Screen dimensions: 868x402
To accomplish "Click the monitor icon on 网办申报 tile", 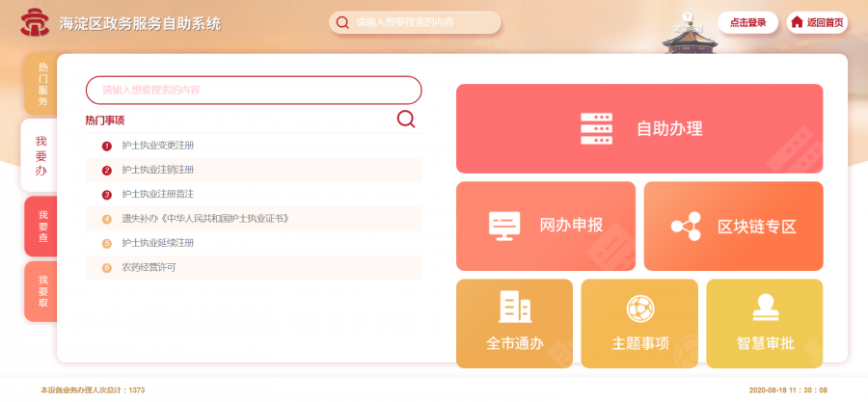I will pos(504,226).
